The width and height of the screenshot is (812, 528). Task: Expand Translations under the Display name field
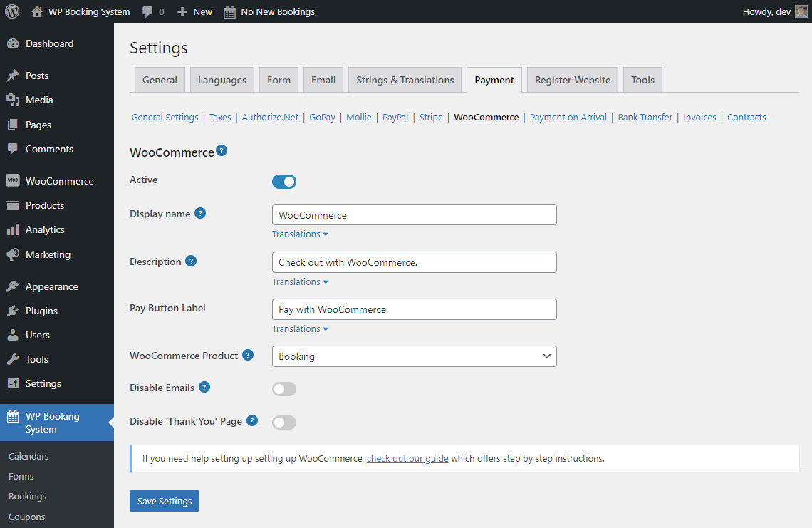tap(301, 234)
